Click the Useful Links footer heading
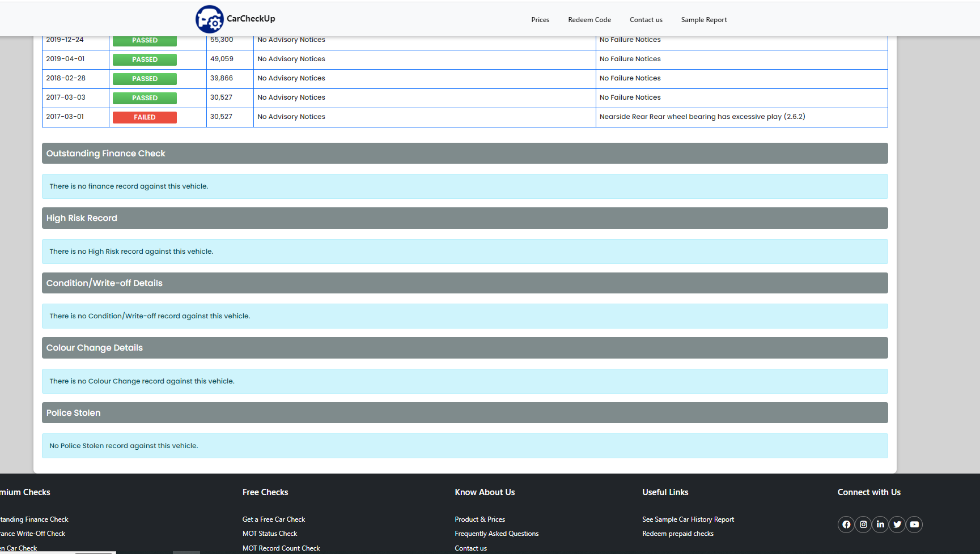Image resolution: width=980 pixels, height=554 pixels. (665, 492)
